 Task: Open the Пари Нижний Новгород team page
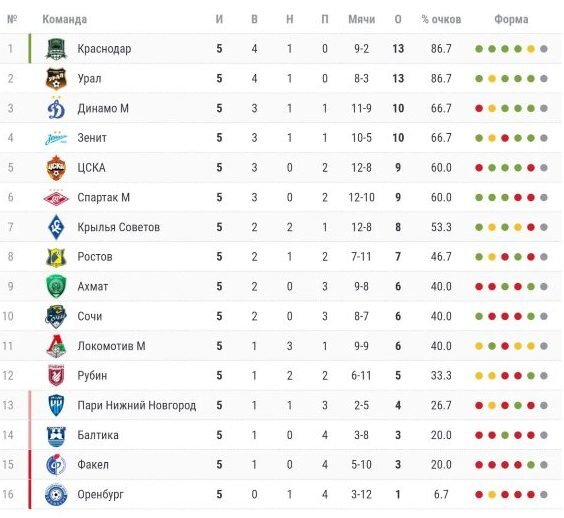pyautogui.click(x=137, y=406)
